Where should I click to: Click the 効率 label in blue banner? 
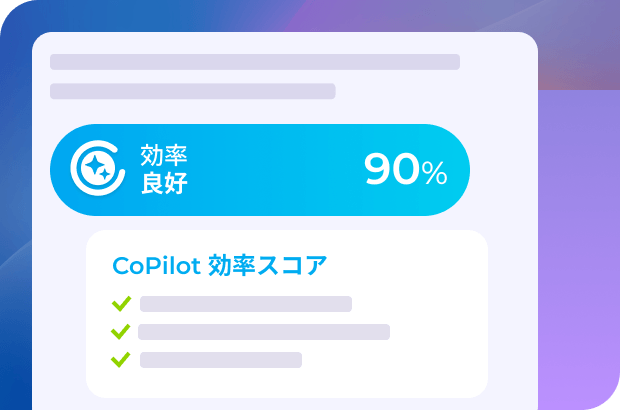coord(163,155)
